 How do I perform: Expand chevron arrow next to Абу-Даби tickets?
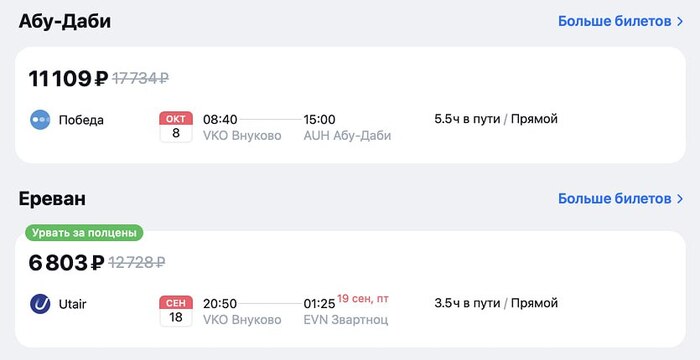pos(680,21)
